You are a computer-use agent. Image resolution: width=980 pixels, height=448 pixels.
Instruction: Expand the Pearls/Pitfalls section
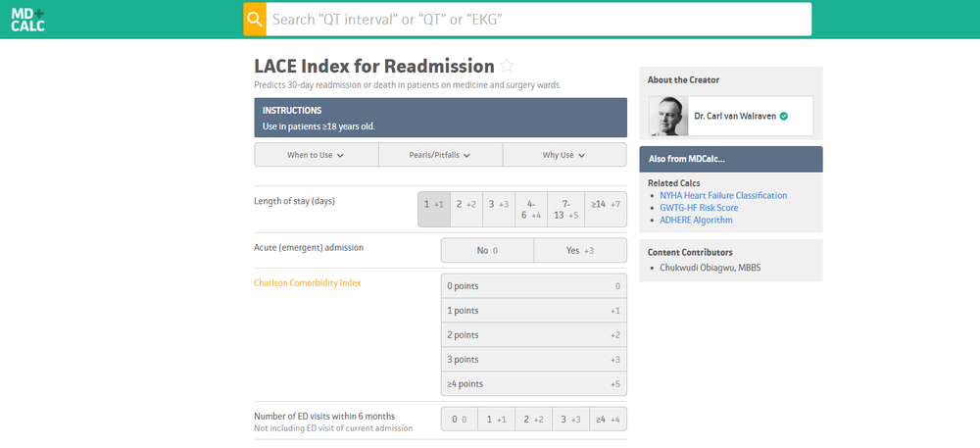coord(440,155)
